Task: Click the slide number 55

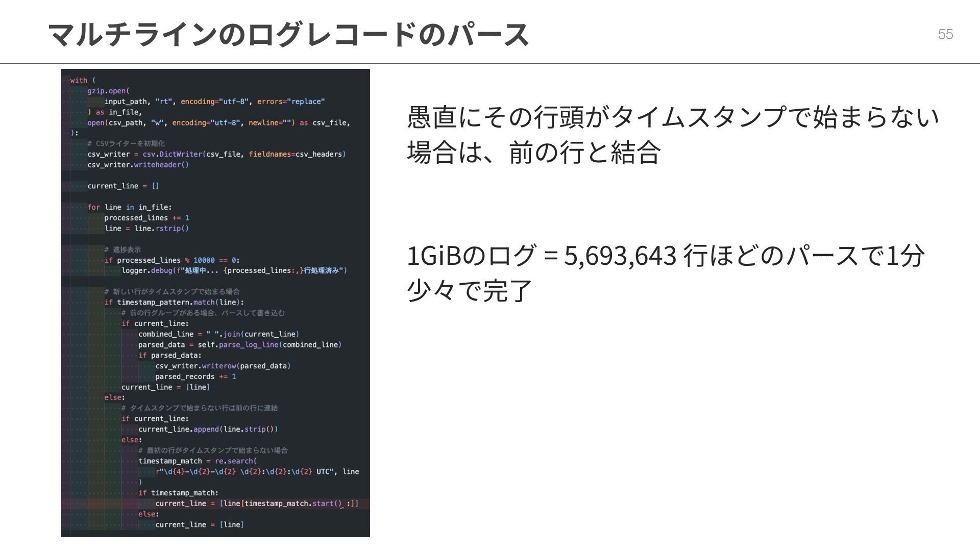Action: point(945,34)
